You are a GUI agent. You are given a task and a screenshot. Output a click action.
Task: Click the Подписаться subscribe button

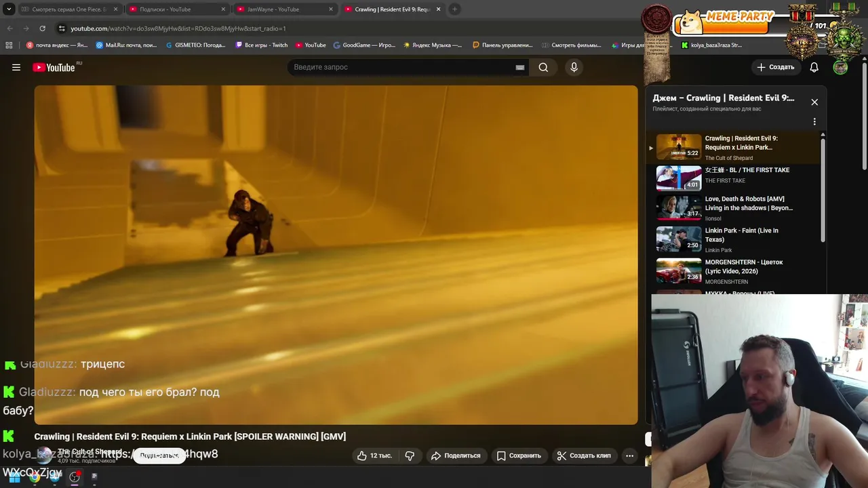[x=159, y=455]
